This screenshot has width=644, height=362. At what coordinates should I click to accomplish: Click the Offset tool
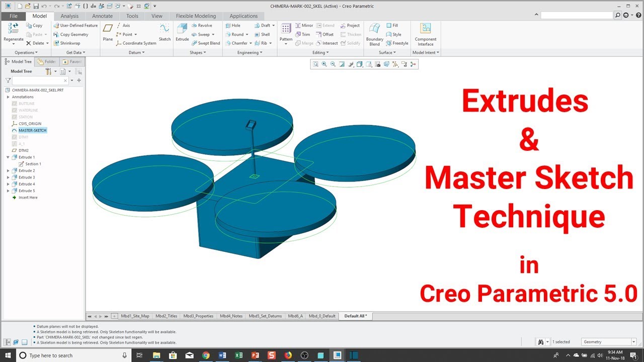(x=325, y=35)
